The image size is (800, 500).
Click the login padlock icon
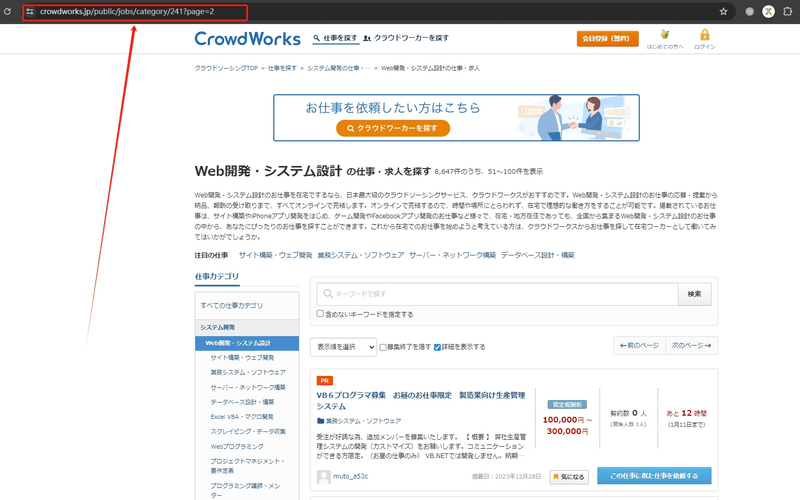pos(705,34)
